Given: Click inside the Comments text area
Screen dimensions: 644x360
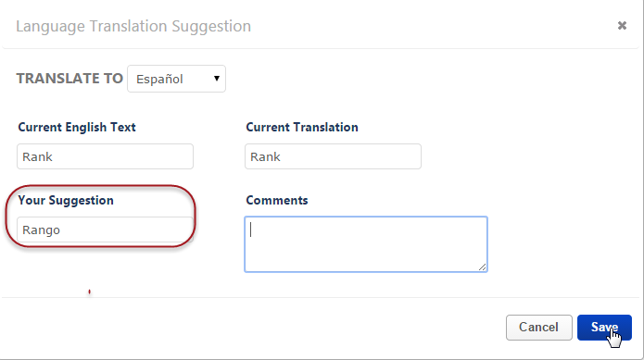Looking at the screenshot, I should point(366,244).
